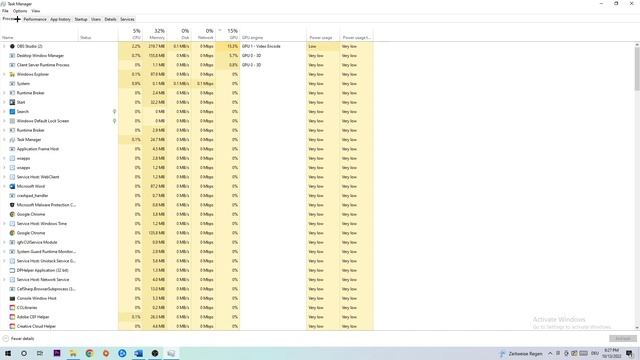Expand the OBS Studio (2) process group
This screenshot has width=640, height=360.
(x=4, y=46)
